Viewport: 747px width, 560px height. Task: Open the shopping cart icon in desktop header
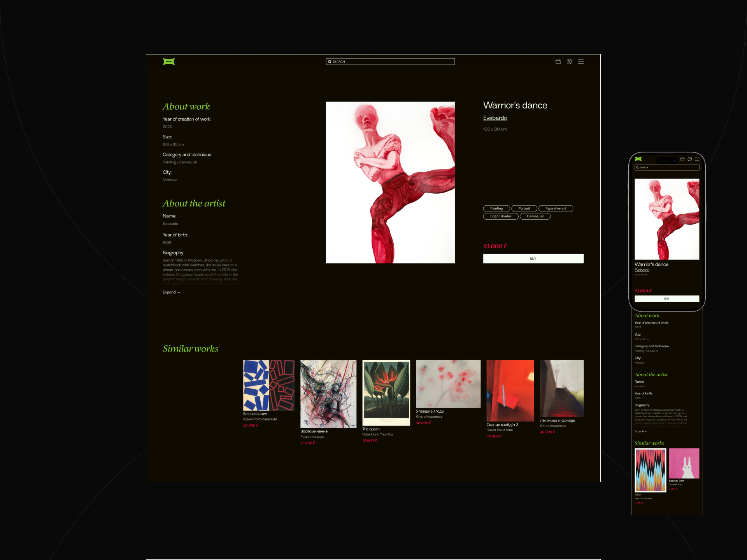pos(558,61)
